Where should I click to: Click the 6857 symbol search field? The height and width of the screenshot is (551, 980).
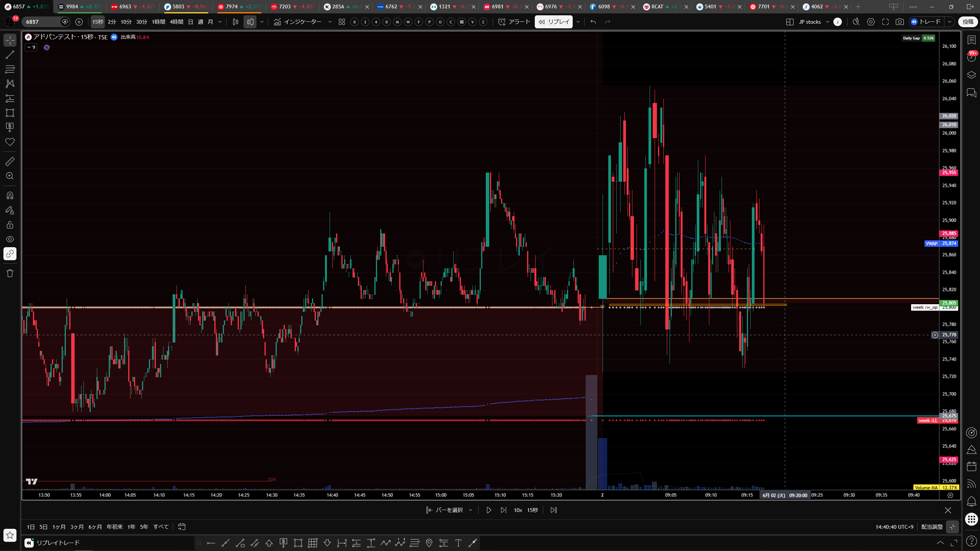click(41, 22)
